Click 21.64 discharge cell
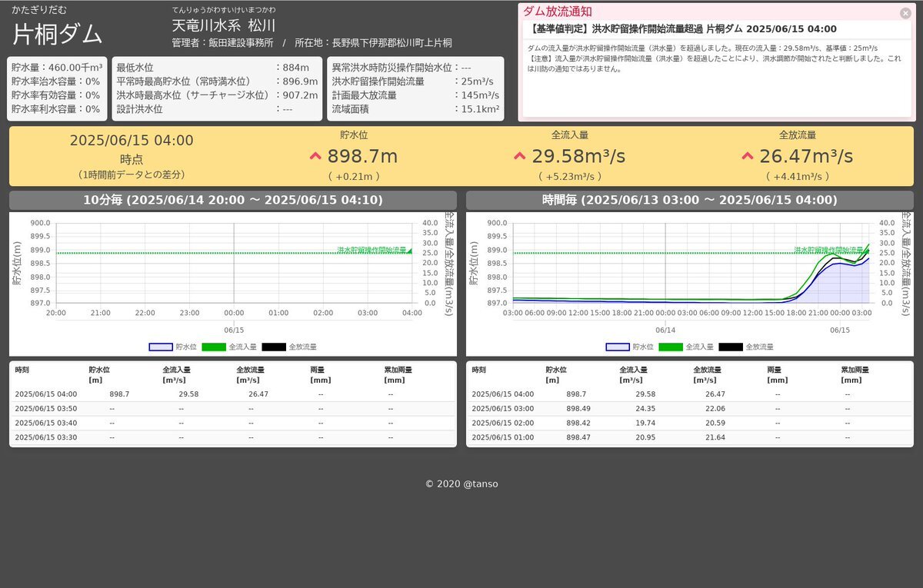 click(715, 437)
